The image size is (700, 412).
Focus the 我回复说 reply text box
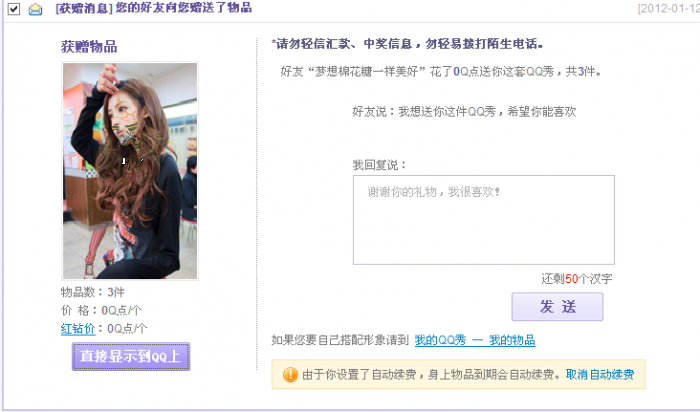[x=483, y=220]
